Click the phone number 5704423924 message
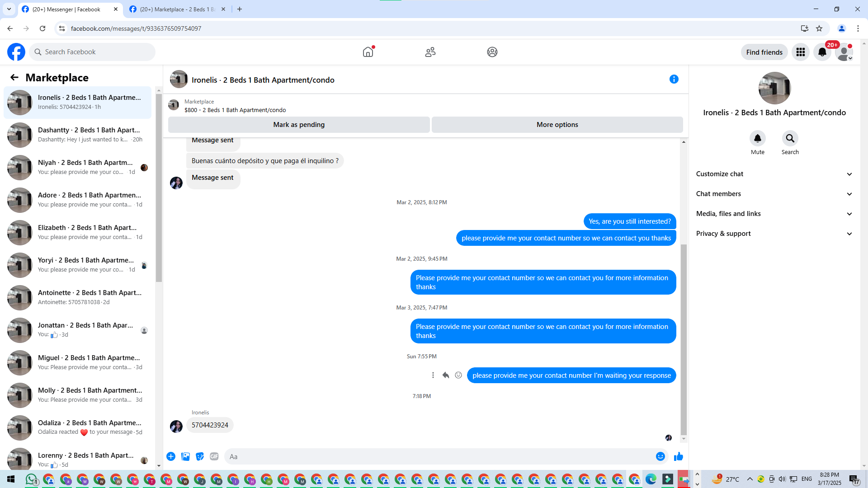Screen dimensions: 868x488 (210, 425)
